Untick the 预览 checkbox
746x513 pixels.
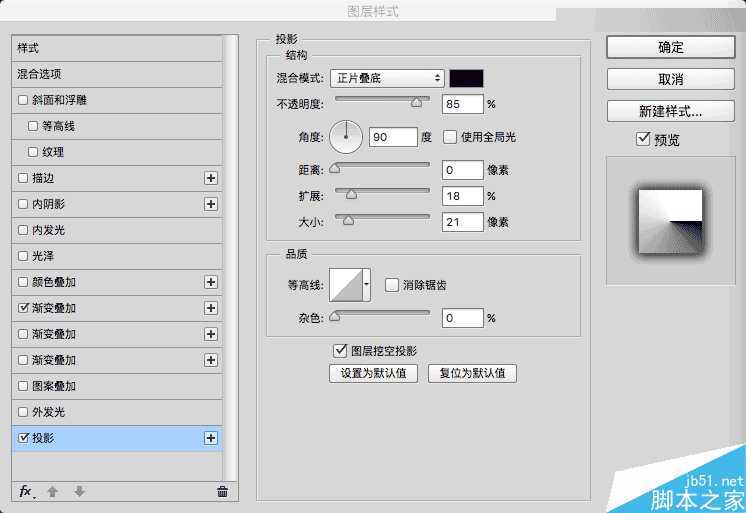643,139
